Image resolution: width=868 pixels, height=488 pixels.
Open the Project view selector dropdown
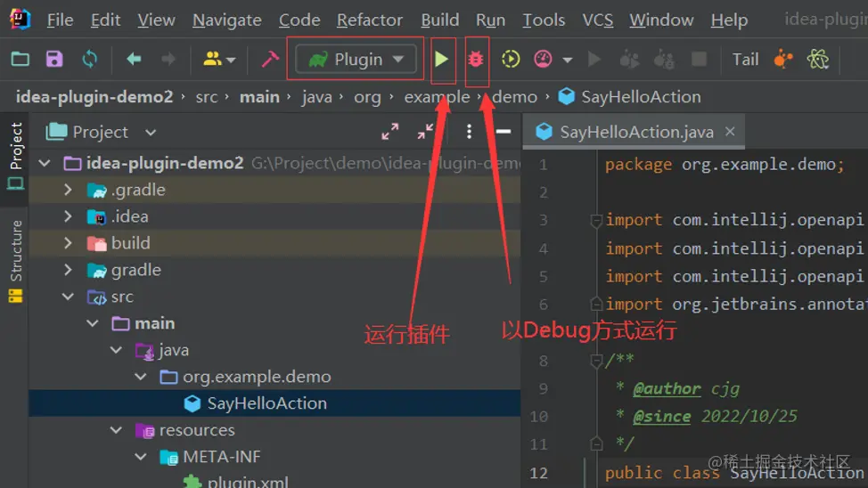click(102, 132)
